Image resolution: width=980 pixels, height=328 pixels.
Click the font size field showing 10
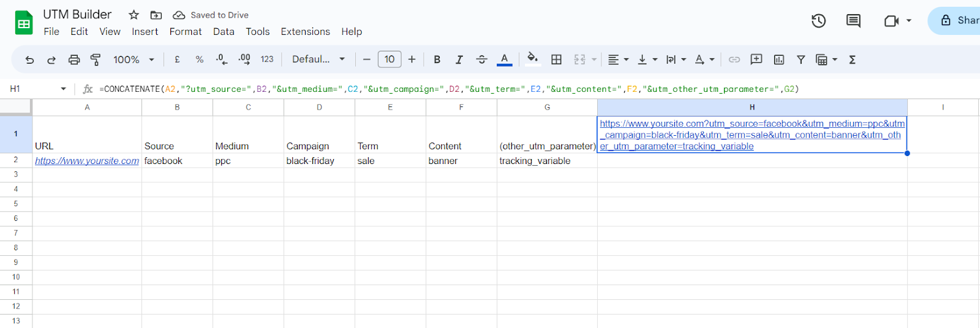pyautogui.click(x=390, y=59)
